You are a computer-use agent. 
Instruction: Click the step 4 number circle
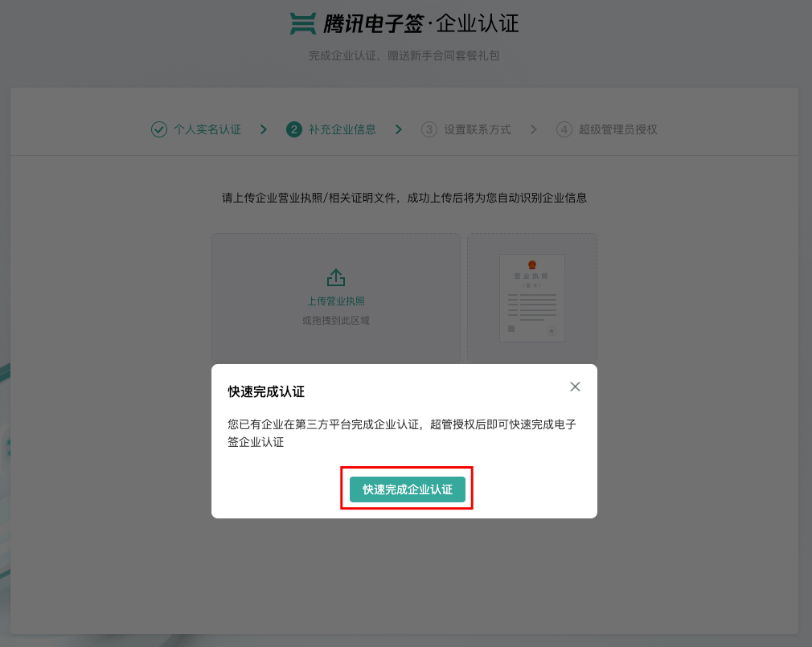564,129
